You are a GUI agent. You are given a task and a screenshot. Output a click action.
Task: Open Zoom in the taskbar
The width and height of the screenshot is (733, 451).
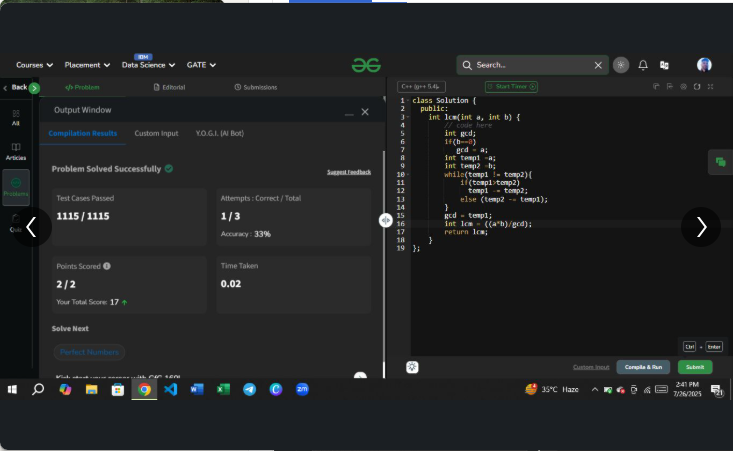click(302, 389)
